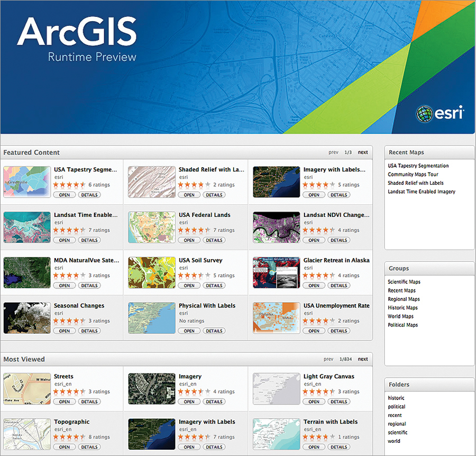The height and width of the screenshot is (456, 476).
Task: Click the star rating for MDA NaturalVue Satellite
Action: (69, 276)
